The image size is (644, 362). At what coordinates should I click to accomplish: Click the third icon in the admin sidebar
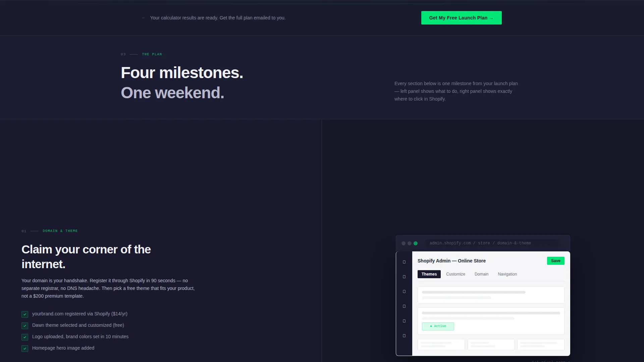pos(404,292)
